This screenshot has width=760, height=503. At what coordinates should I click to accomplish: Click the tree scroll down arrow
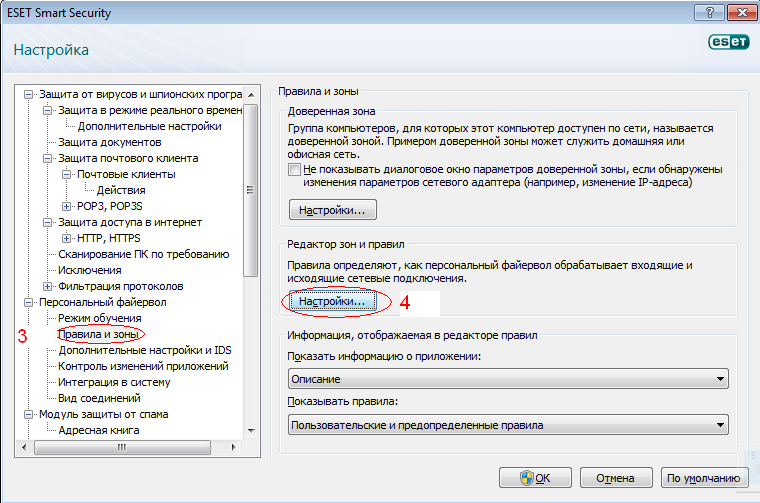point(251,430)
